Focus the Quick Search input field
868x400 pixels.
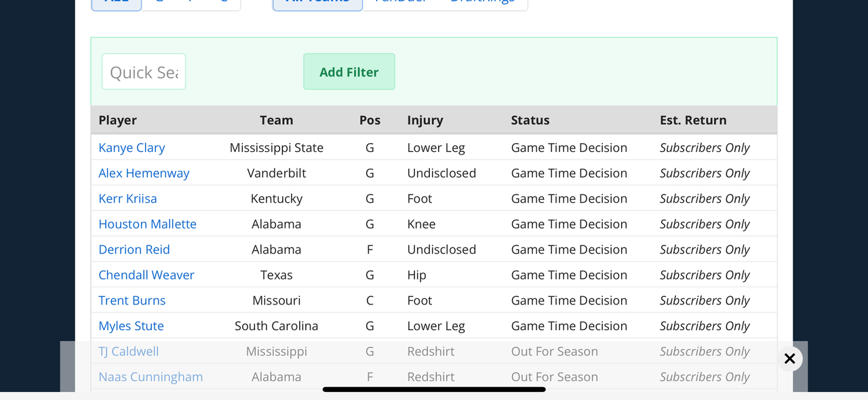pyautogui.click(x=144, y=72)
